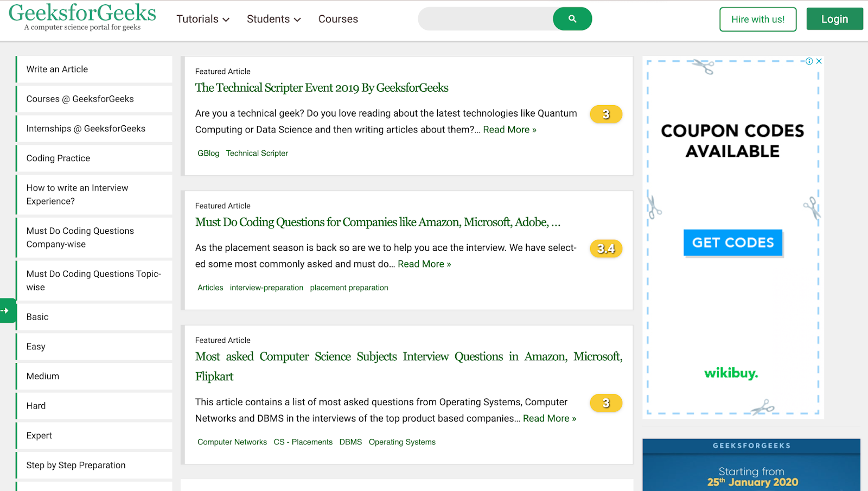Click the Computer Science Subjects rating badge
Viewport: 868px width, 491px height.
pyautogui.click(x=606, y=403)
